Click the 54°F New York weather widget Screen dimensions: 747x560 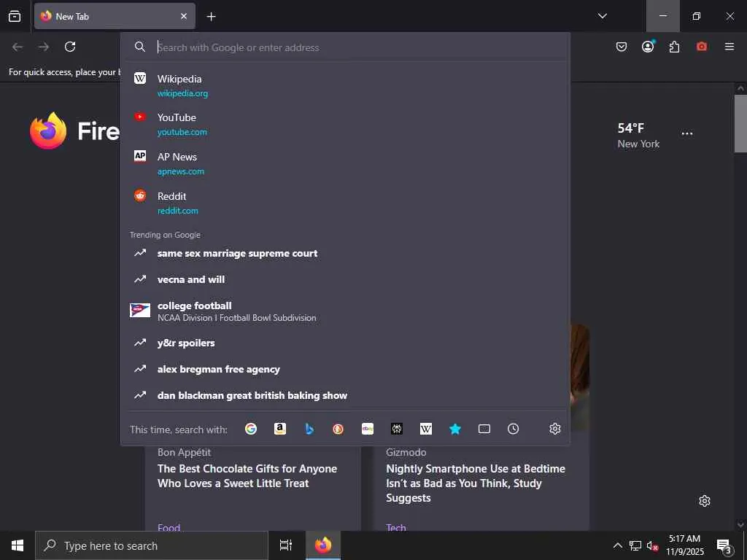tap(638, 136)
